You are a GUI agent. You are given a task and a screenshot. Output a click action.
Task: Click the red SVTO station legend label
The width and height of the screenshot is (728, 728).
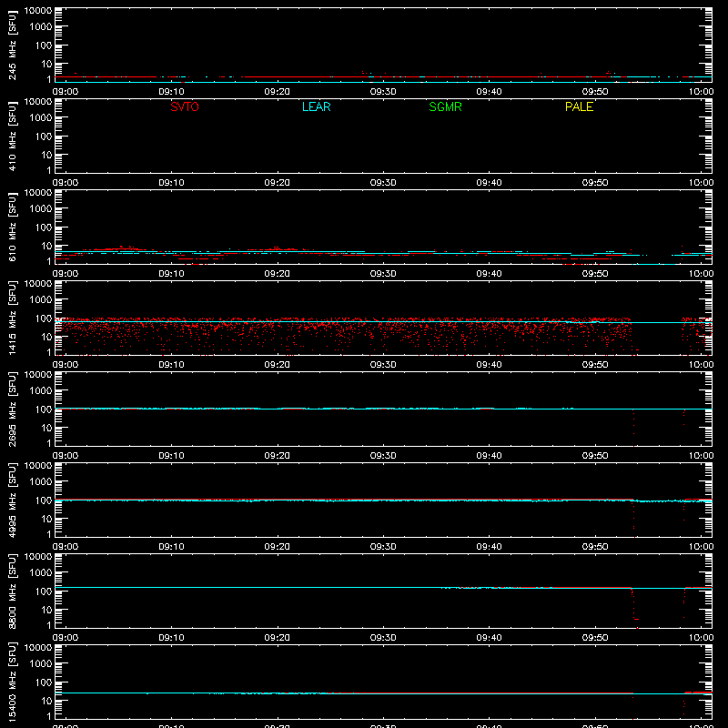[x=185, y=106]
